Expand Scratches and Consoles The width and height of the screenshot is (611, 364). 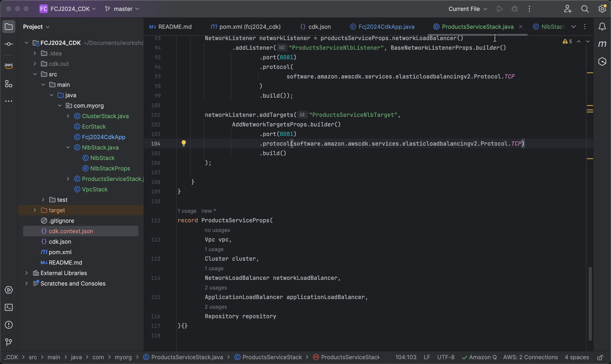(x=26, y=284)
